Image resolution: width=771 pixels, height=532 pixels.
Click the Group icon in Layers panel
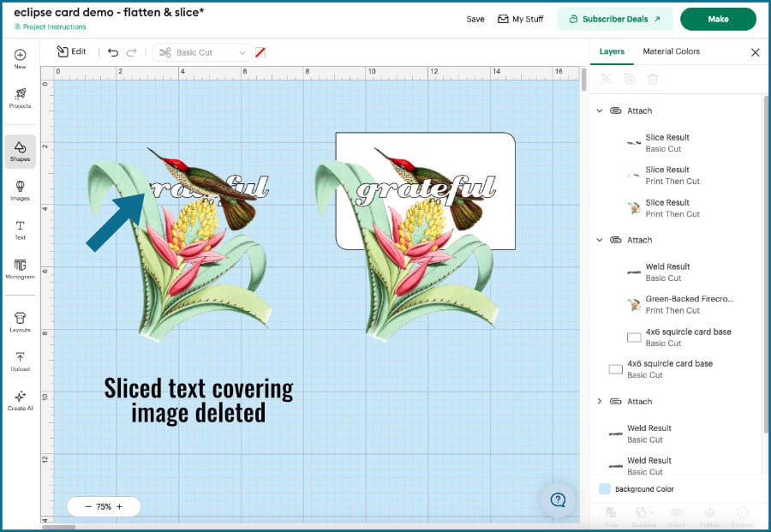[x=607, y=79]
